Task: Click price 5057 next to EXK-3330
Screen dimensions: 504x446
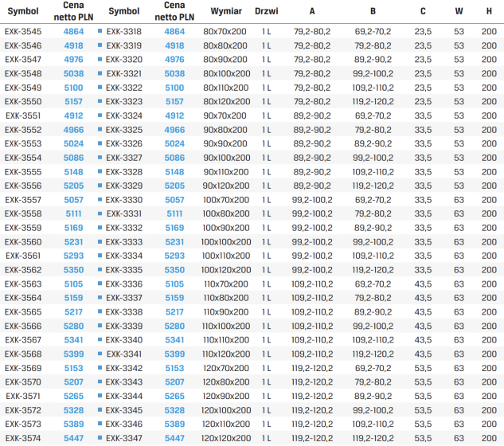Action: click(174, 200)
